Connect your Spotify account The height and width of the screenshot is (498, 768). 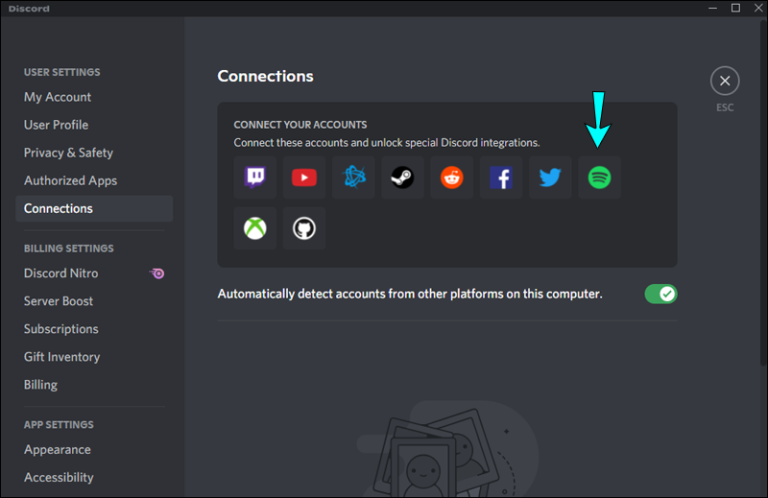[599, 178]
